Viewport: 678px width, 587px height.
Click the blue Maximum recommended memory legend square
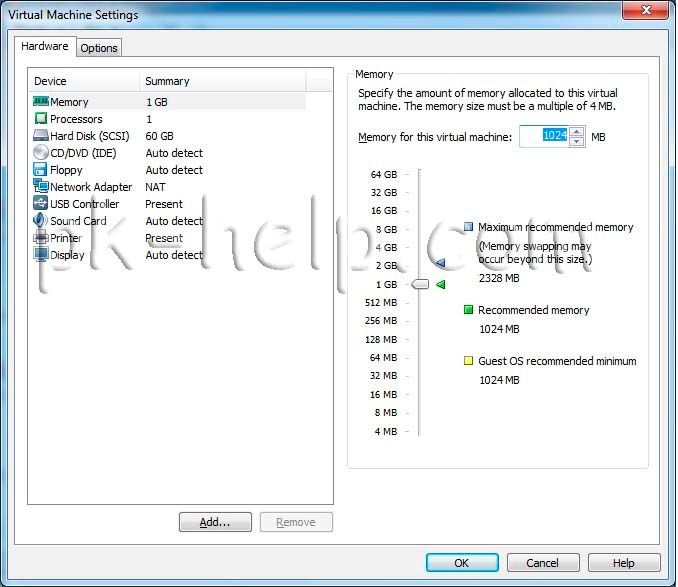tap(468, 227)
